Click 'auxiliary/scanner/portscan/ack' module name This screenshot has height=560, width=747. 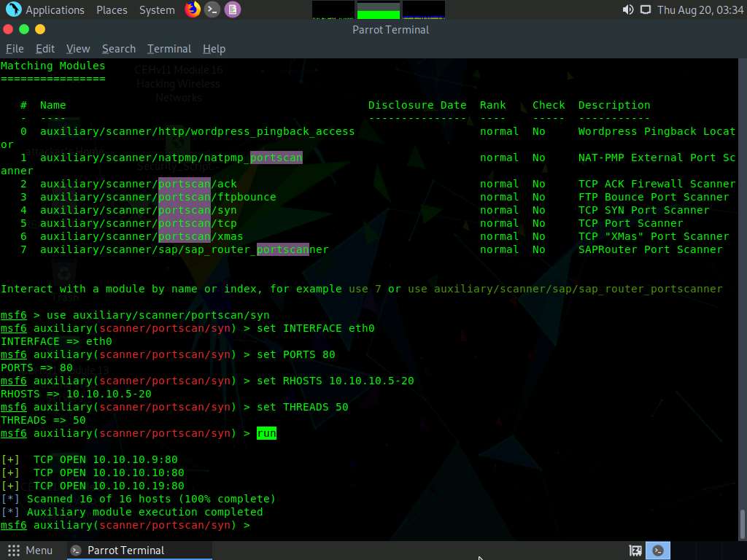point(138,184)
